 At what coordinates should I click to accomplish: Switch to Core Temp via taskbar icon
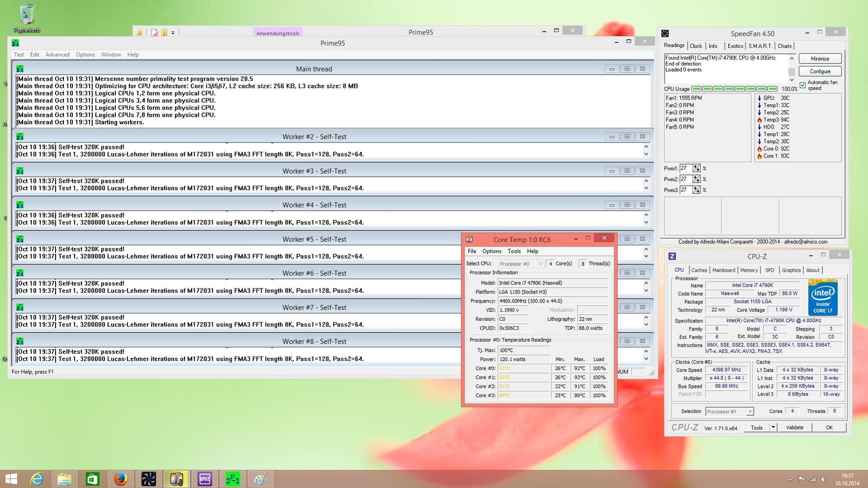click(176, 479)
